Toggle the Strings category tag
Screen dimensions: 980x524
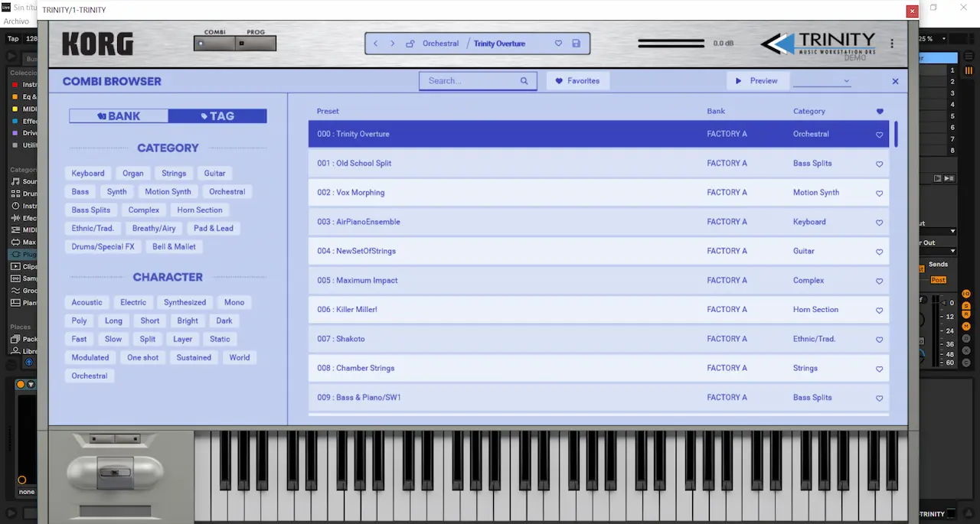(x=174, y=174)
